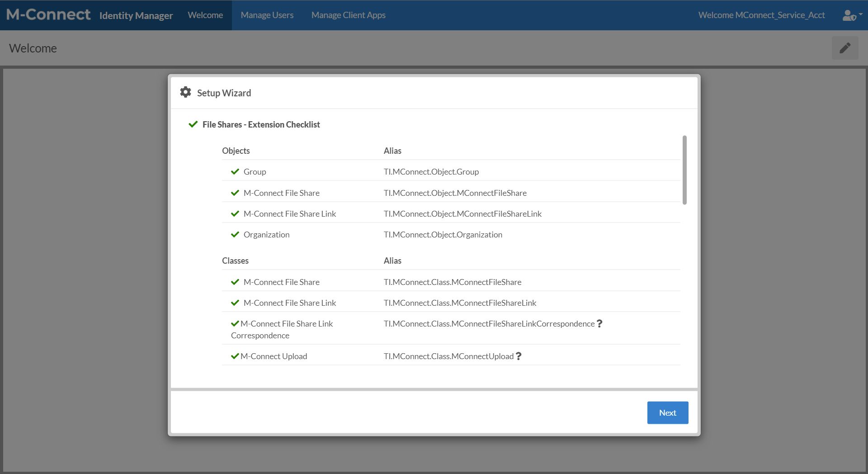
Task: Click help icon beside MConnectFileShareLinkCorrespondence alias
Action: (599, 324)
